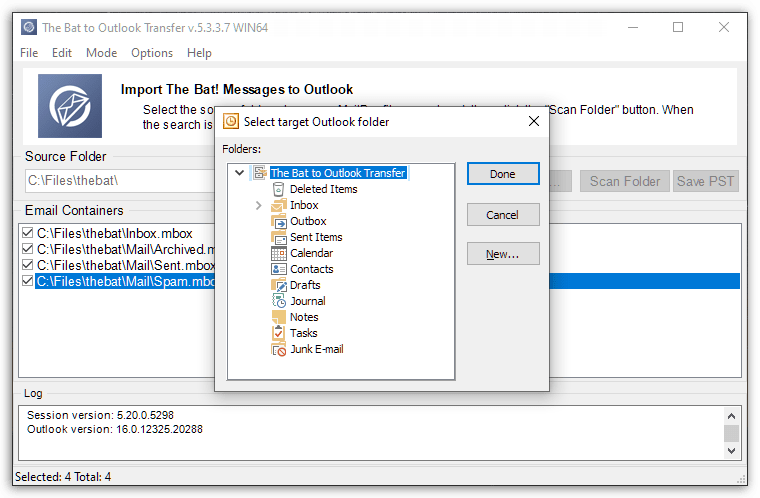The image size is (760, 498).
Task: Uncheck the Sent.mbox container checkbox
Action: pos(28,265)
